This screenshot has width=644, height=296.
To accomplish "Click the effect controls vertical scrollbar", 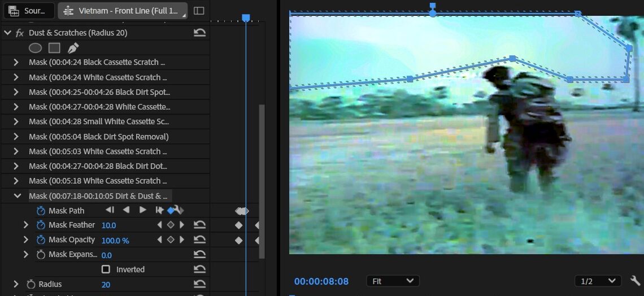I will click(x=262, y=181).
